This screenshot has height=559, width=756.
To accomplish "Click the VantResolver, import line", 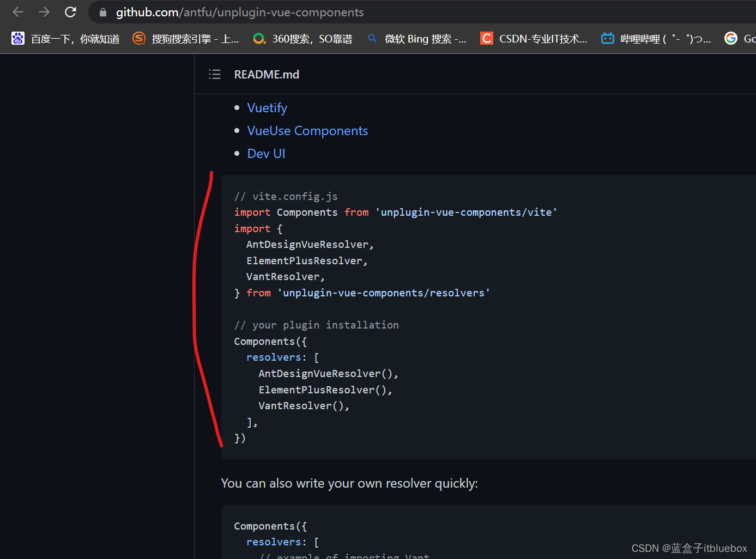I will click(285, 277).
